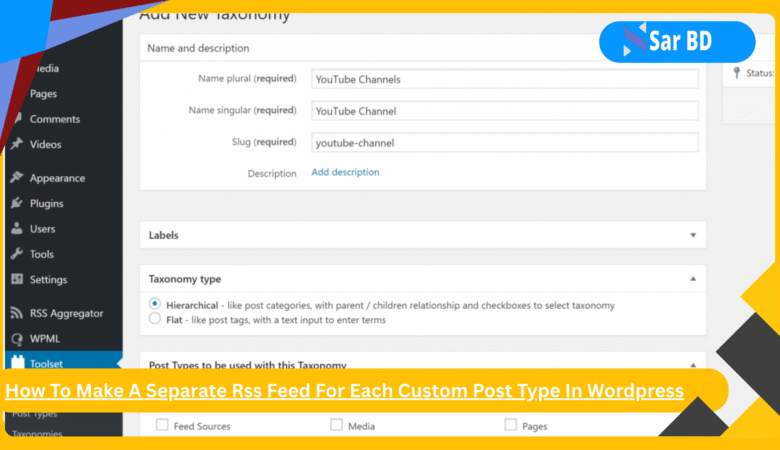Open the Users menu

[x=42, y=229]
